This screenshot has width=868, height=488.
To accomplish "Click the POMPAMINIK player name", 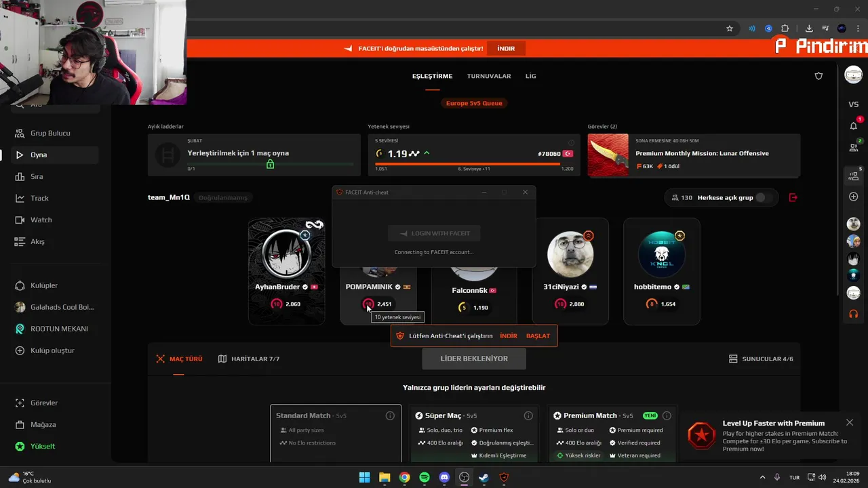I will 369,287.
